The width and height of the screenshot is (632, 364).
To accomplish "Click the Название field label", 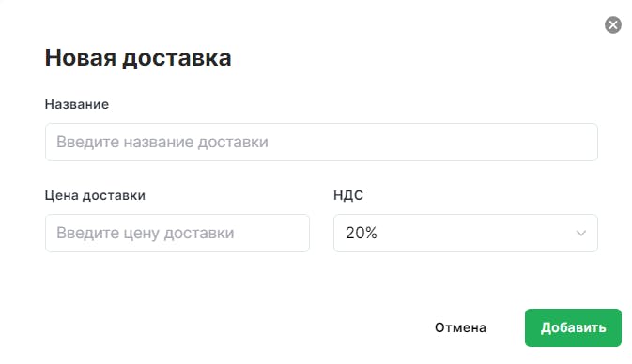I will point(77,104).
